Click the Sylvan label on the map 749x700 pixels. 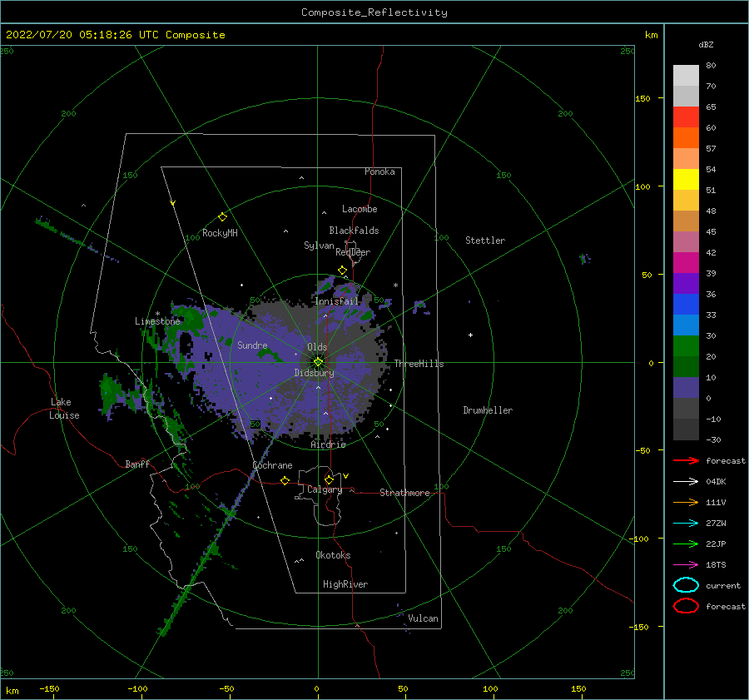pos(319,246)
